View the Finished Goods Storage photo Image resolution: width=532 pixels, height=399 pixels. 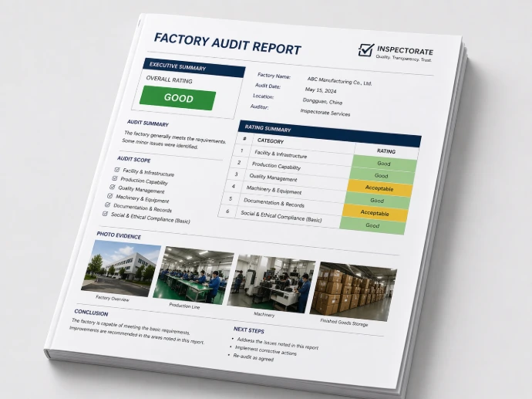pos(352,290)
